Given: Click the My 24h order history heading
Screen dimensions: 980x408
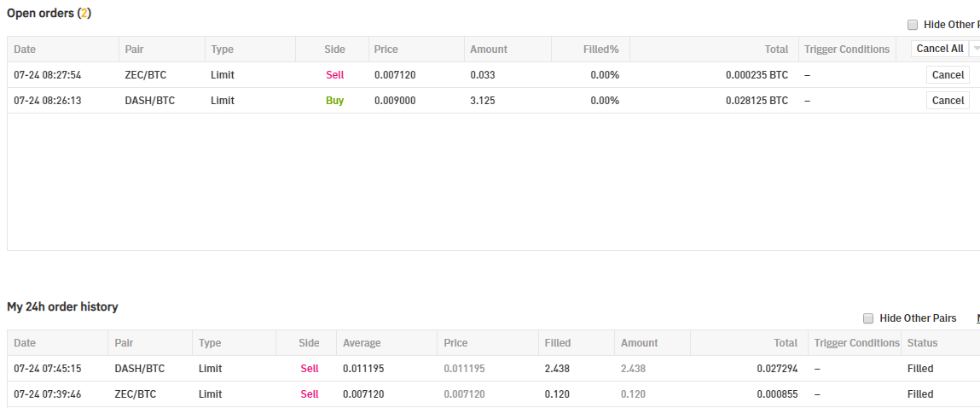Looking at the screenshot, I should coord(62,306).
